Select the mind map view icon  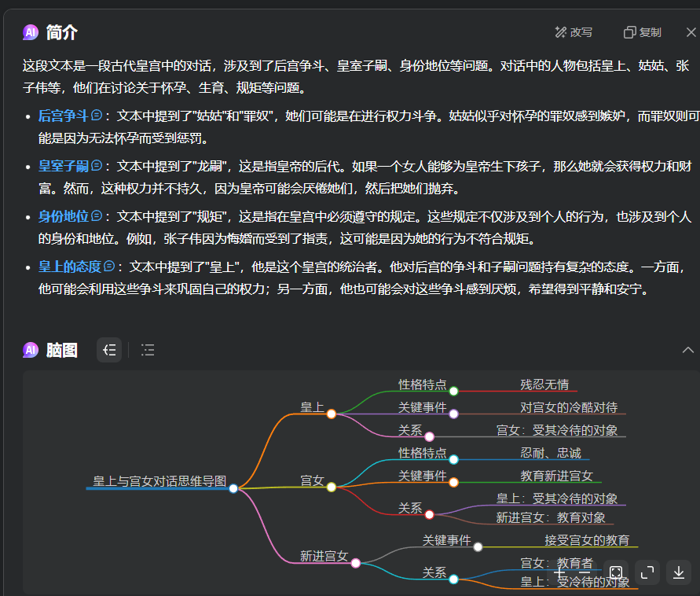pos(109,350)
